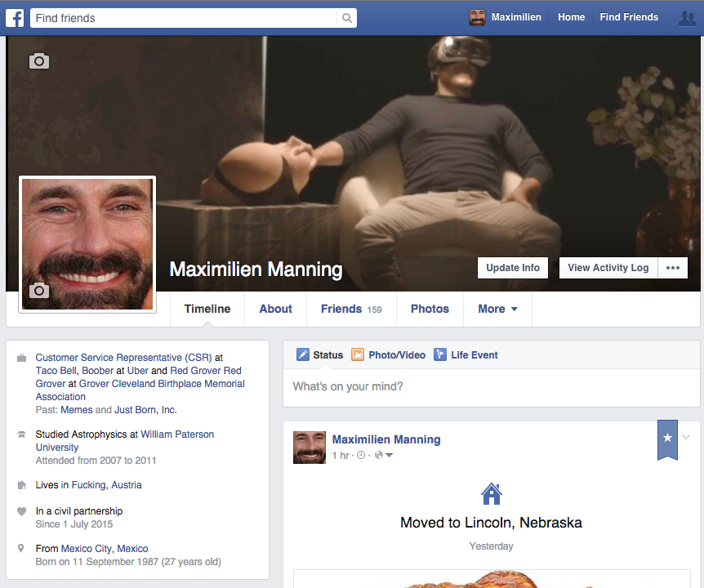Click the education building icon
Viewport: 704px width, 588px height.
click(21, 434)
